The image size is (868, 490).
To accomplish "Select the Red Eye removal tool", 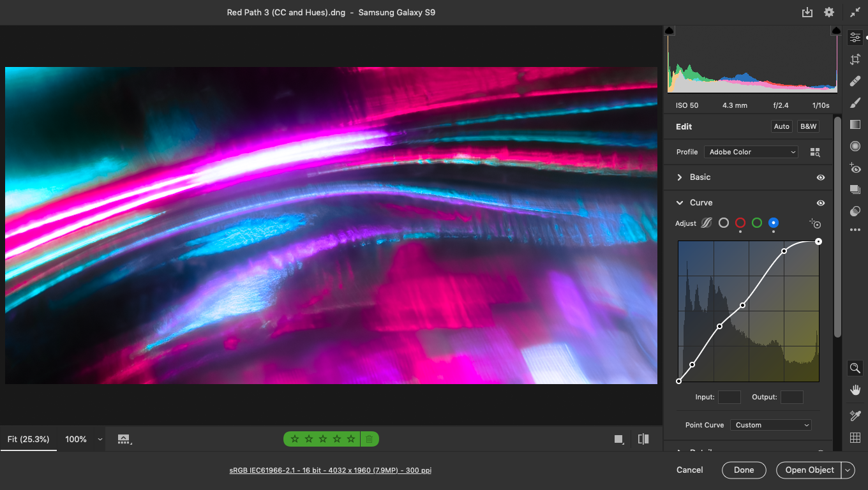I will tap(855, 168).
